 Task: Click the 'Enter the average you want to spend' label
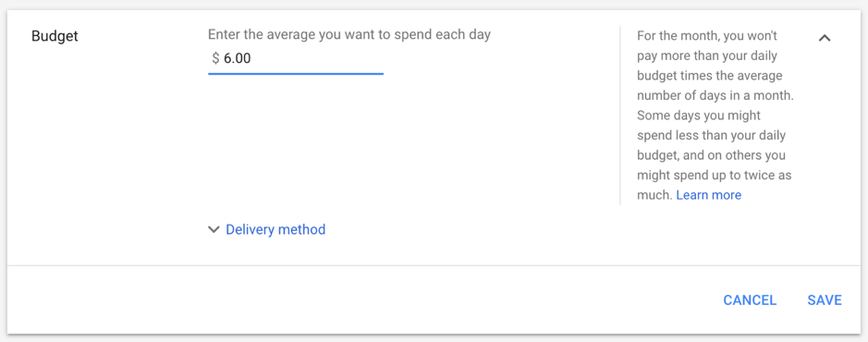coord(349,34)
